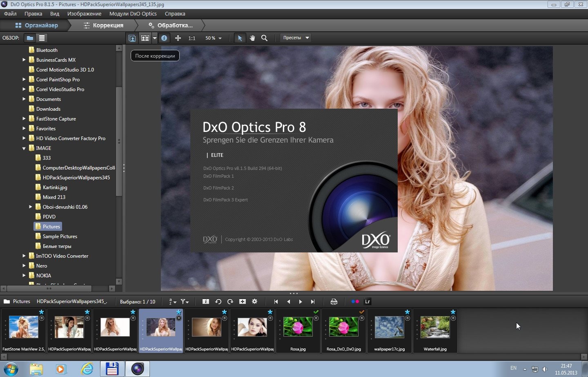This screenshot has width=588, height=377.
Task: Open the Windows Start menu
Action: tap(11, 369)
